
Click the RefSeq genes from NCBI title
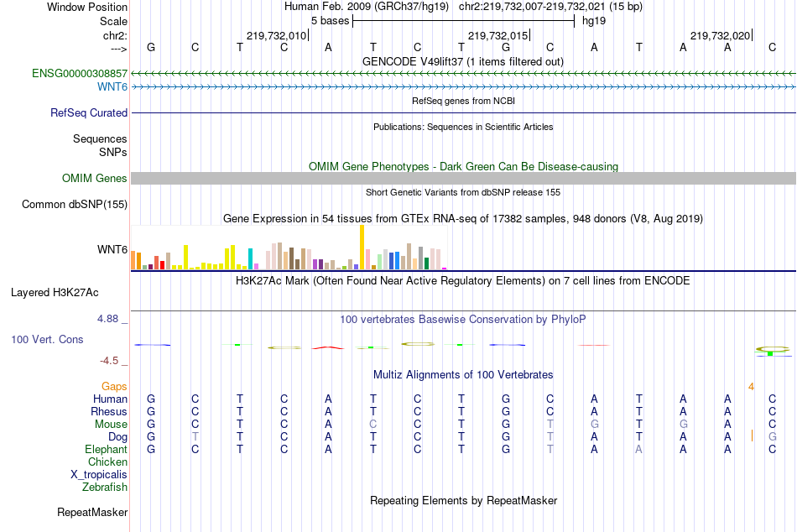pyautogui.click(x=464, y=101)
